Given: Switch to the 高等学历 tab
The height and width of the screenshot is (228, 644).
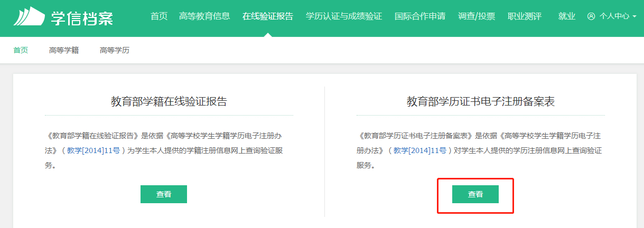Looking at the screenshot, I should 115,51.
